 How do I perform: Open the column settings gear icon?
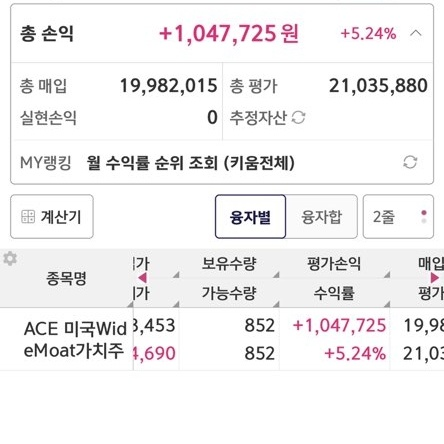click(10, 259)
